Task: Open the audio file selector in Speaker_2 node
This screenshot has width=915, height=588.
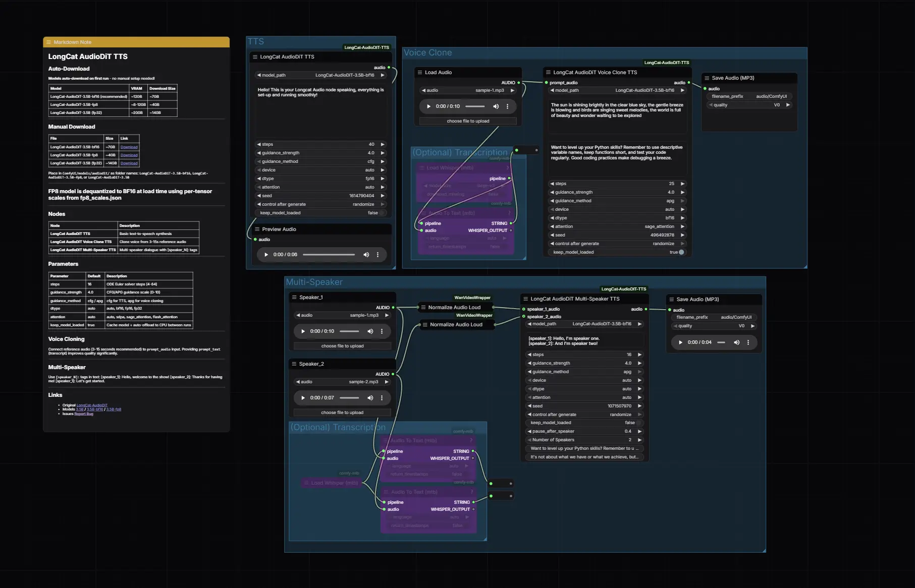Action: coord(342,382)
